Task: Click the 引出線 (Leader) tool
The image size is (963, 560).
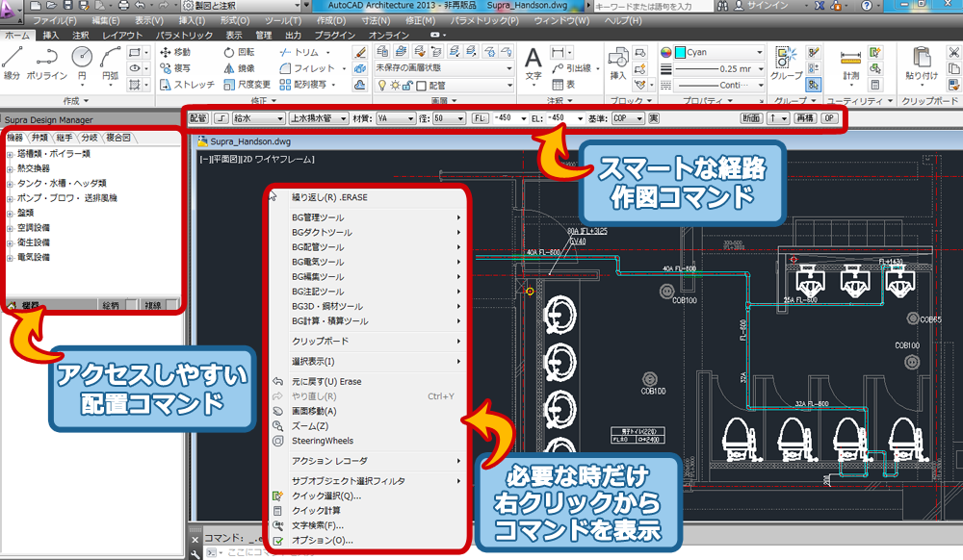Action: pos(571,68)
